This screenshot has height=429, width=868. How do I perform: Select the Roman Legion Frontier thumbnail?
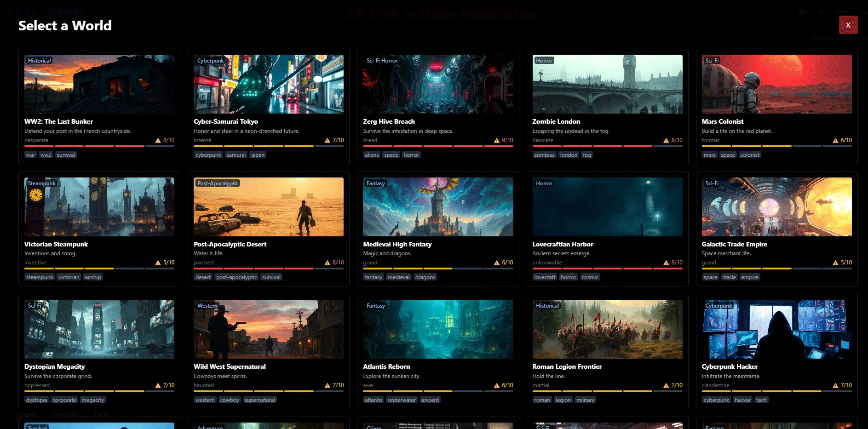(x=607, y=329)
